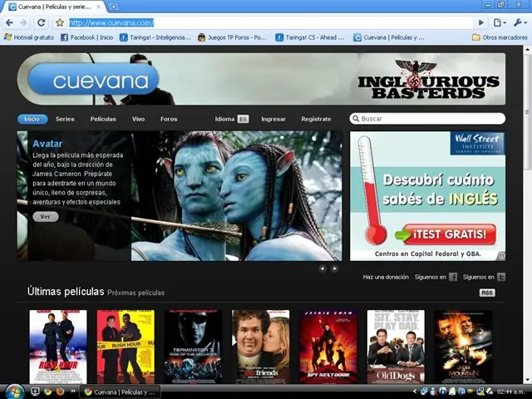
Task: Click the Regístrate sign-up link
Action: click(x=316, y=119)
